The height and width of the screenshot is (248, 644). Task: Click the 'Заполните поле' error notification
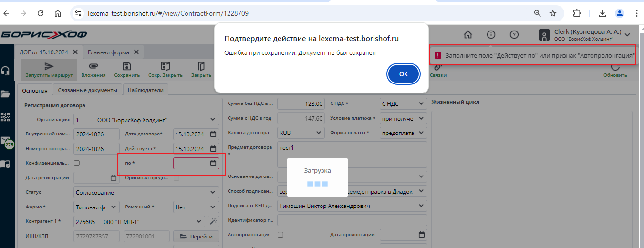pos(533,56)
